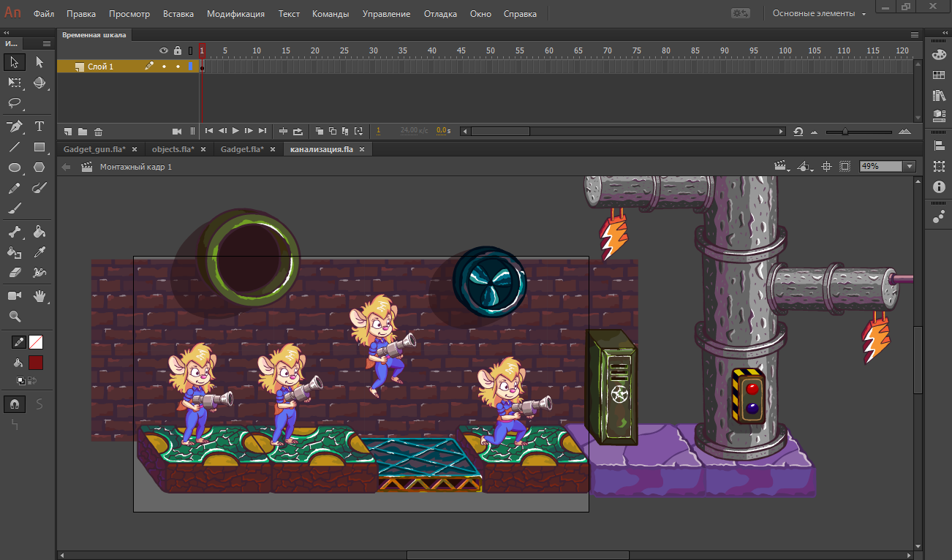Viewport: 952px width, 560px height.
Task: Pick the Eyedropper tool
Action: click(39, 252)
